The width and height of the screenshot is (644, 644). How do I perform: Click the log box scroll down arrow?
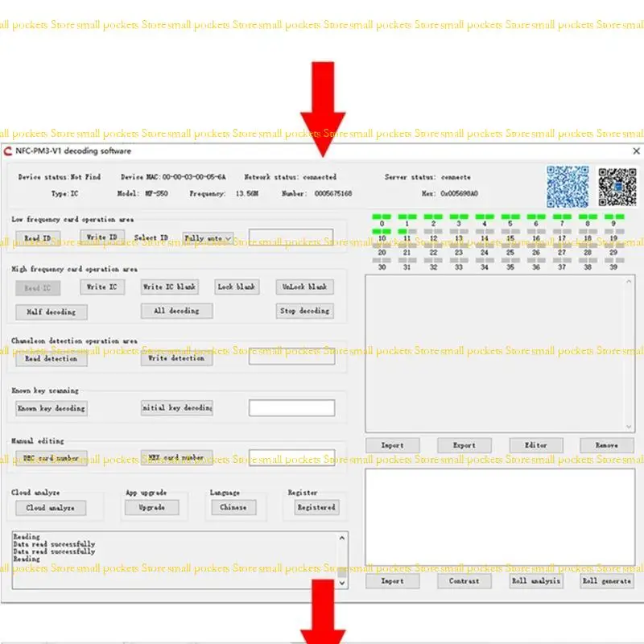pos(341,583)
